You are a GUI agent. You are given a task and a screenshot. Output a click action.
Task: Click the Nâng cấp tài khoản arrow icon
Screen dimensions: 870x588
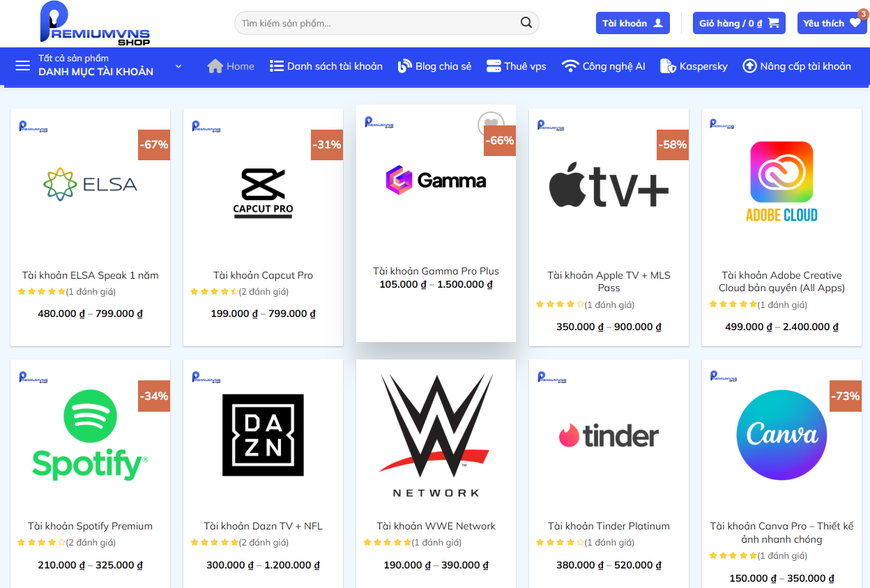point(749,66)
